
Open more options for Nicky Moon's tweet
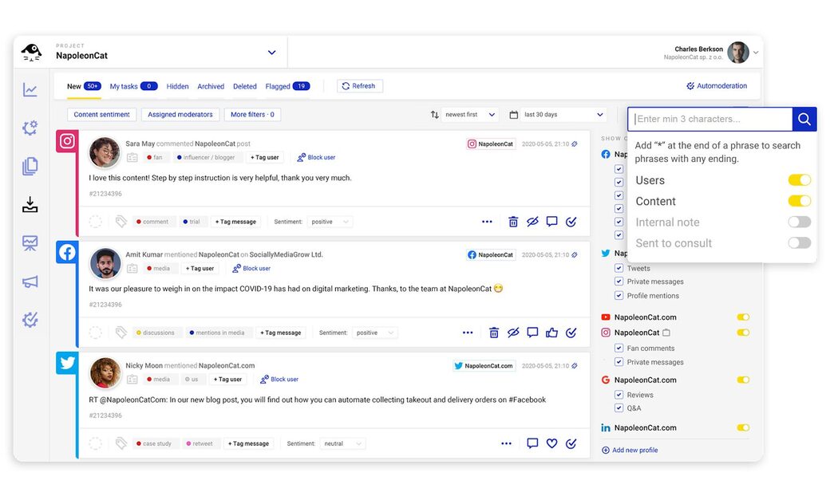tap(506, 443)
